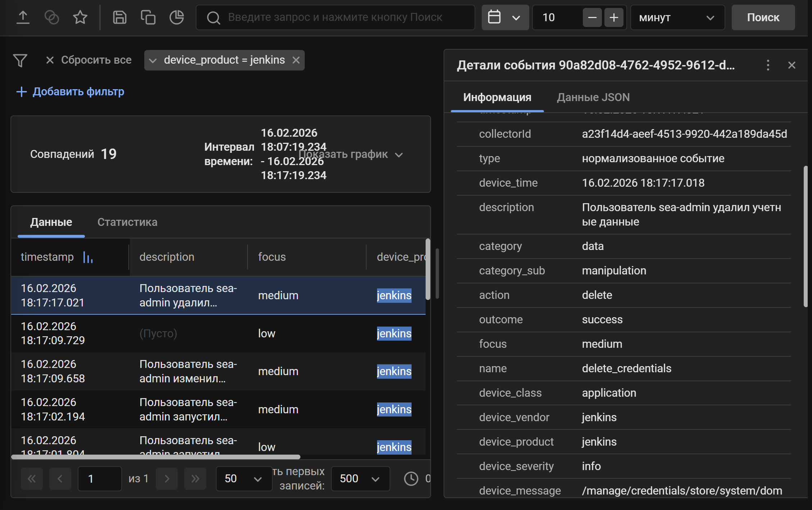Remove the device_product = jenkins filter

coord(296,60)
